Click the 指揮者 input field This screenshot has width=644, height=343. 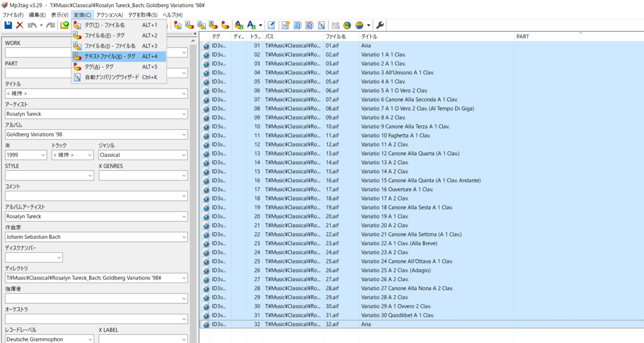(96, 299)
